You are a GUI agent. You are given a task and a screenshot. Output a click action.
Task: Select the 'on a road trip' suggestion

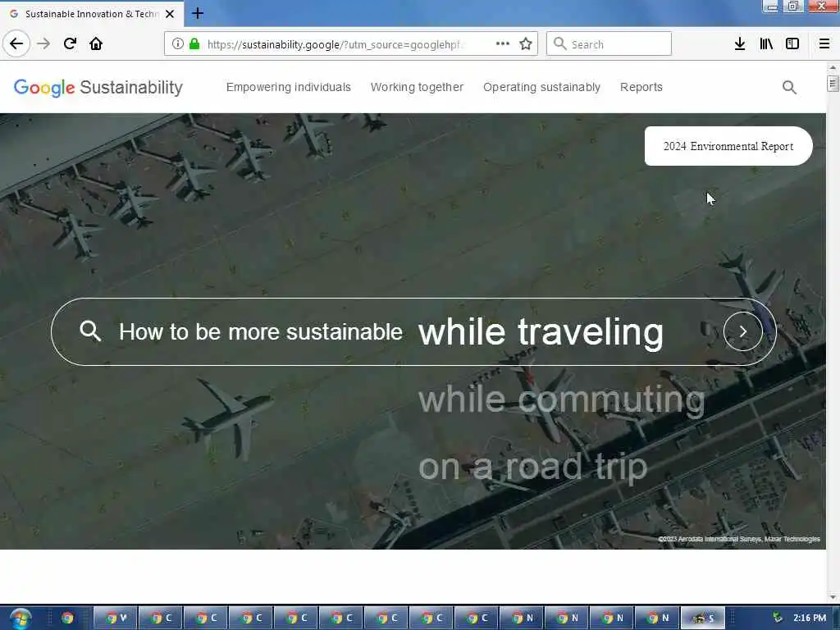click(x=532, y=467)
